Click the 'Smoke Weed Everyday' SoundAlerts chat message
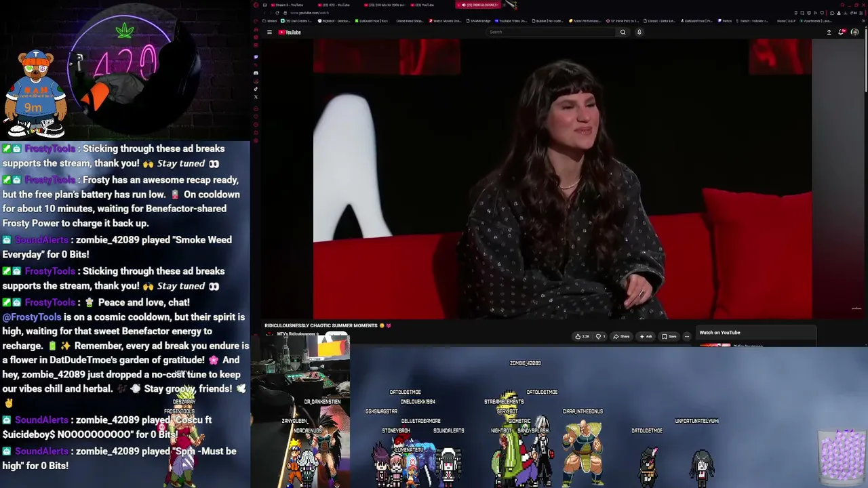868x488 pixels. click(x=117, y=247)
